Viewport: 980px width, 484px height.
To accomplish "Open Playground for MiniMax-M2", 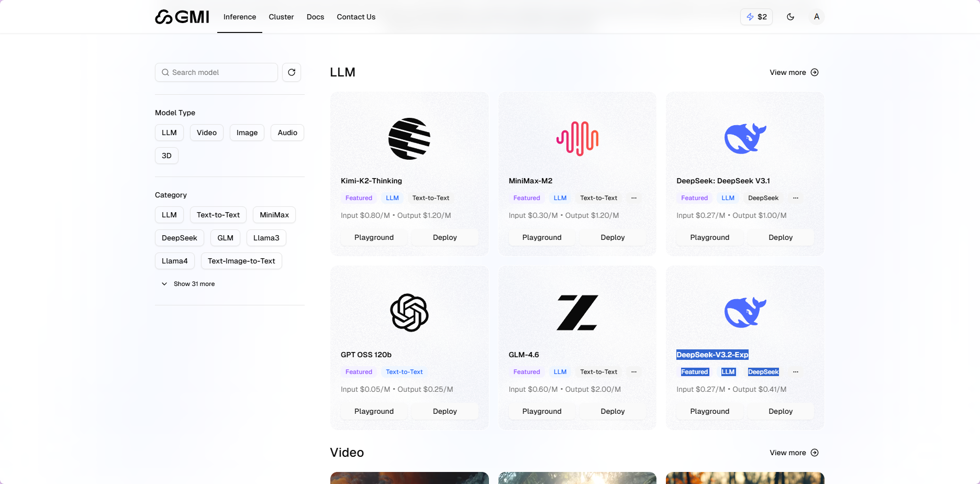I will [x=542, y=237].
